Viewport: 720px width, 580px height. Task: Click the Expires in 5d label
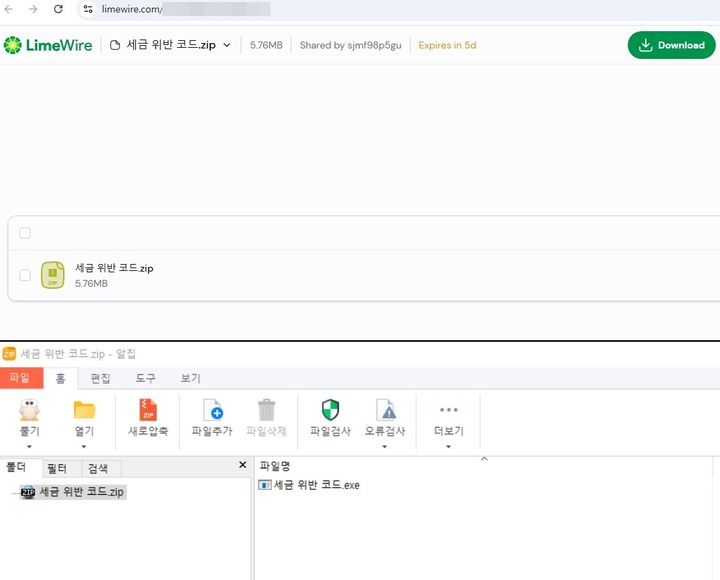[447, 45]
